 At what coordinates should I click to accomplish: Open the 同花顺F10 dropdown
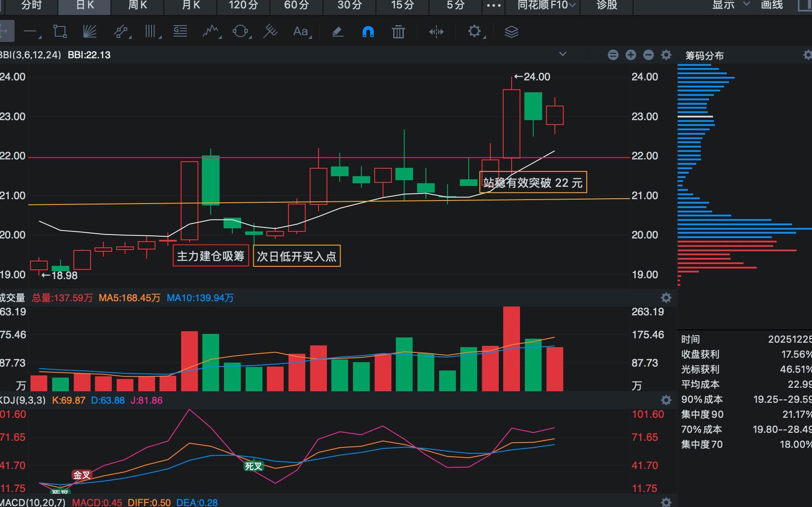pos(546,5)
